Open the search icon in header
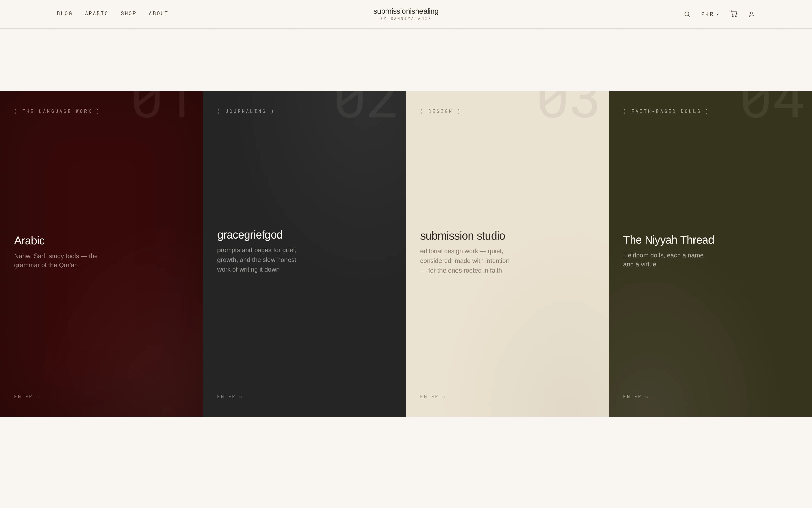The width and height of the screenshot is (812, 508). click(687, 14)
